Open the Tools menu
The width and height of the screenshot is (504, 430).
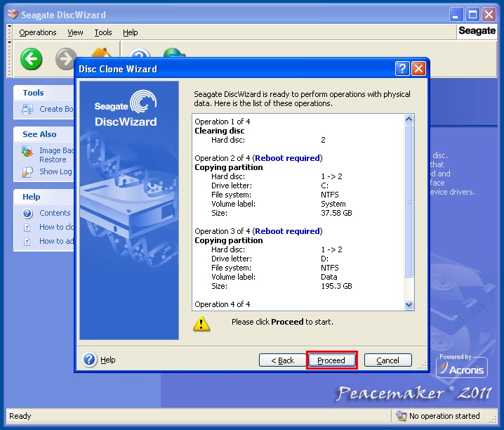[103, 32]
